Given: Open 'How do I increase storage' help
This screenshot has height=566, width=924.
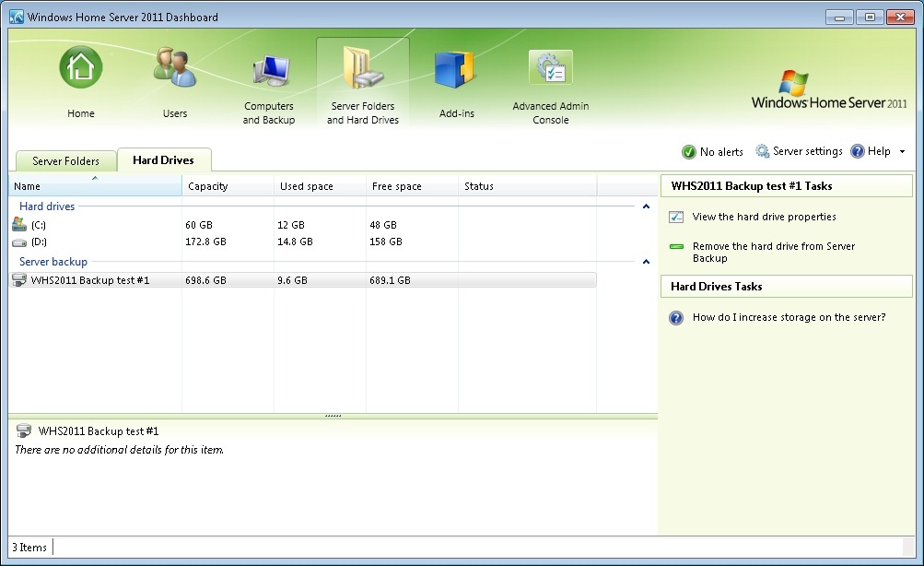Looking at the screenshot, I should click(789, 317).
